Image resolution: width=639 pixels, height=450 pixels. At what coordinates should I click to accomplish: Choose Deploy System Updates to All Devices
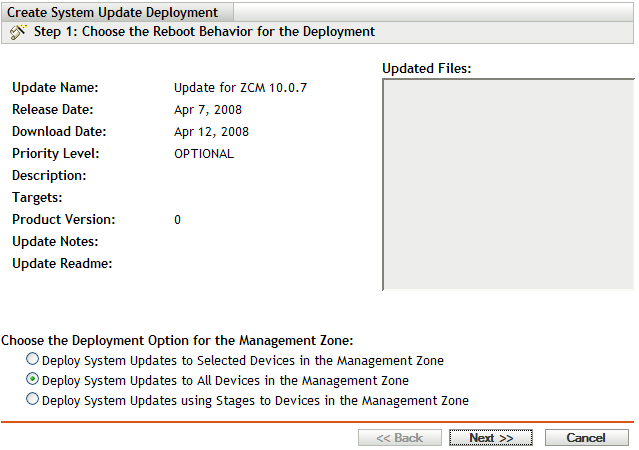coord(34,380)
